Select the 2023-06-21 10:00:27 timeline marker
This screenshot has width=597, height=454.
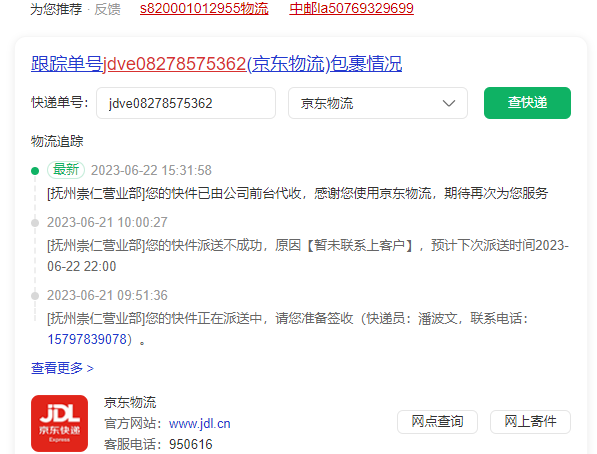point(35,223)
